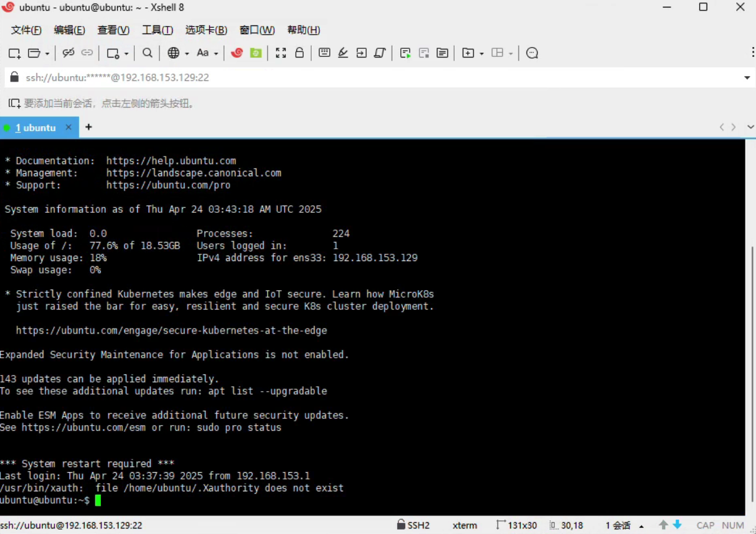756x534 pixels.
Task: Click the magnifier search icon in toolbar
Action: point(147,53)
